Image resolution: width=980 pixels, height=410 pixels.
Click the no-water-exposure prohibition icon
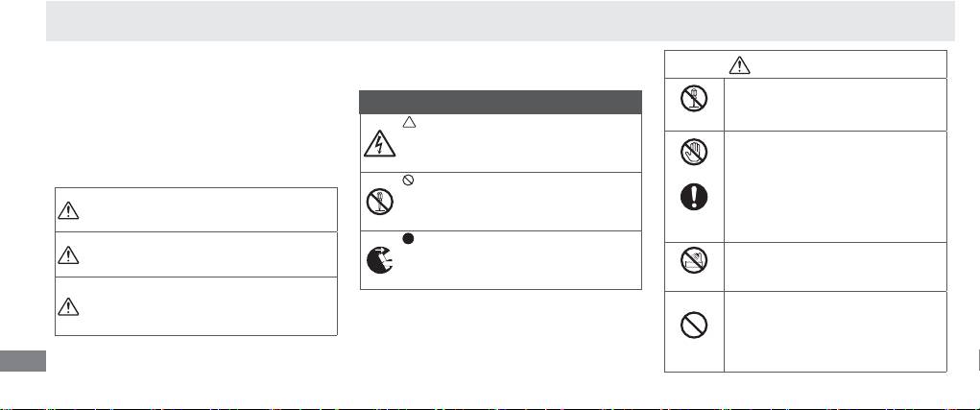click(x=693, y=262)
